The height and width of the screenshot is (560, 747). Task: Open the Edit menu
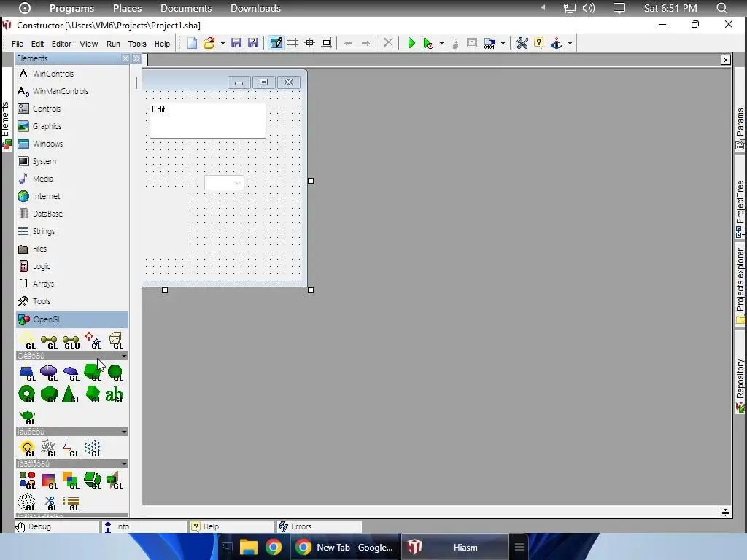(38, 44)
